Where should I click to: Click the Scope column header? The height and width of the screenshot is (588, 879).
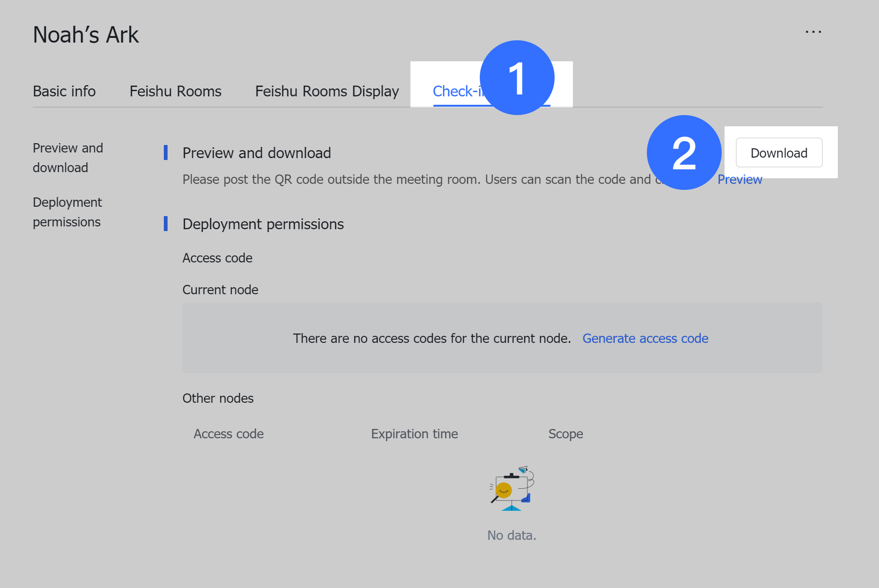pyautogui.click(x=565, y=434)
